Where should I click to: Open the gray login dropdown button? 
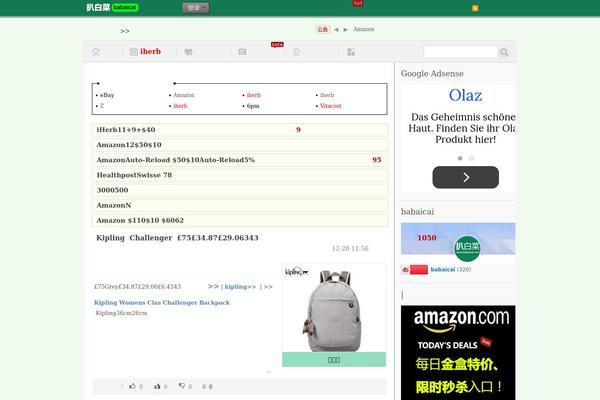(x=196, y=8)
